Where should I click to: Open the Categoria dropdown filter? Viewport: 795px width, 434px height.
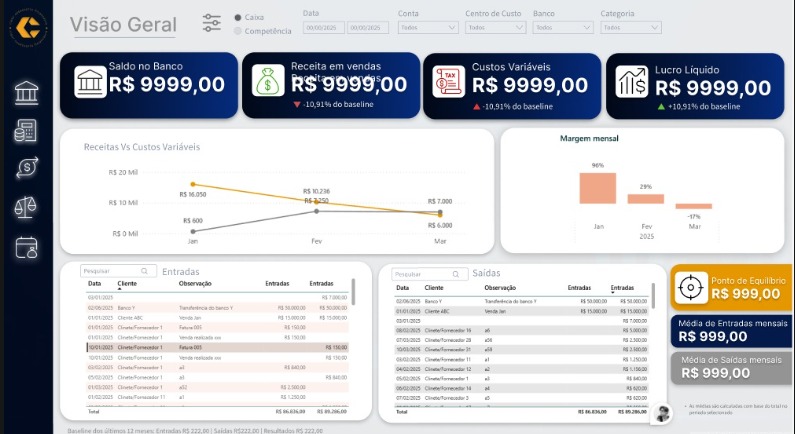pyautogui.click(x=630, y=28)
